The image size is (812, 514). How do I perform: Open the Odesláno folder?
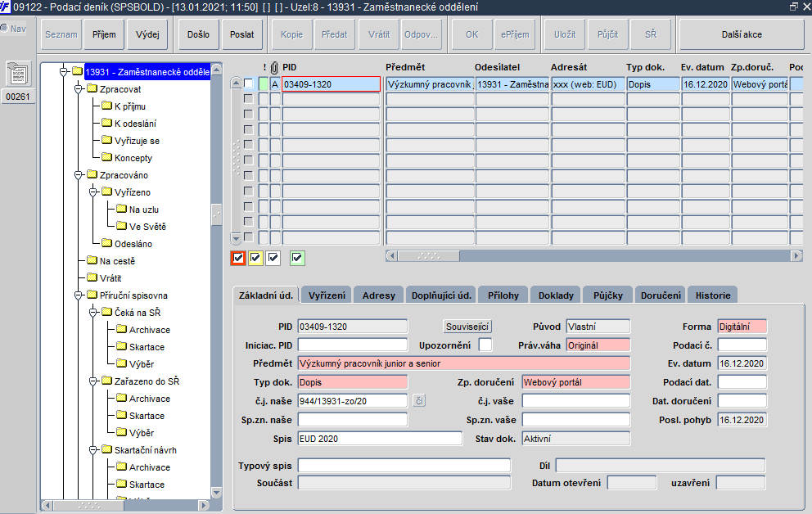pyautogui.click(x=127, y=243)
